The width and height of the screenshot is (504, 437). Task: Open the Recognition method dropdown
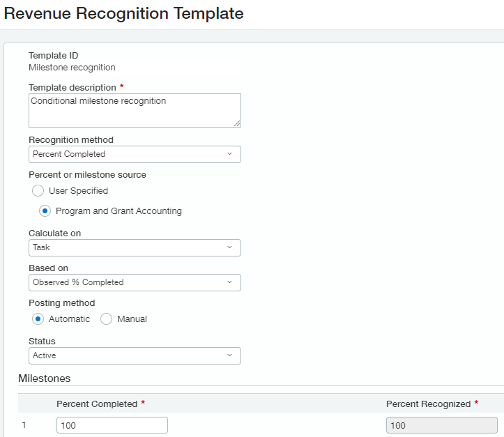coord(135,154)
